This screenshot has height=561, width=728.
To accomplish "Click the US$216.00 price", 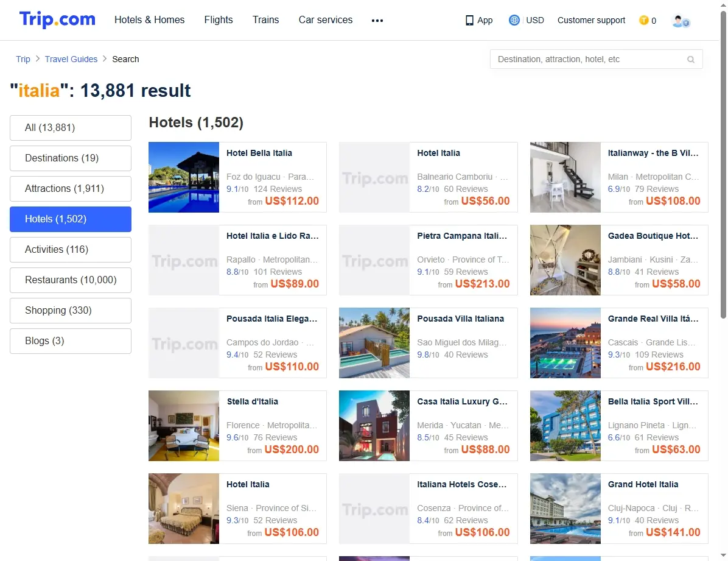I will [x=673, y=366].
